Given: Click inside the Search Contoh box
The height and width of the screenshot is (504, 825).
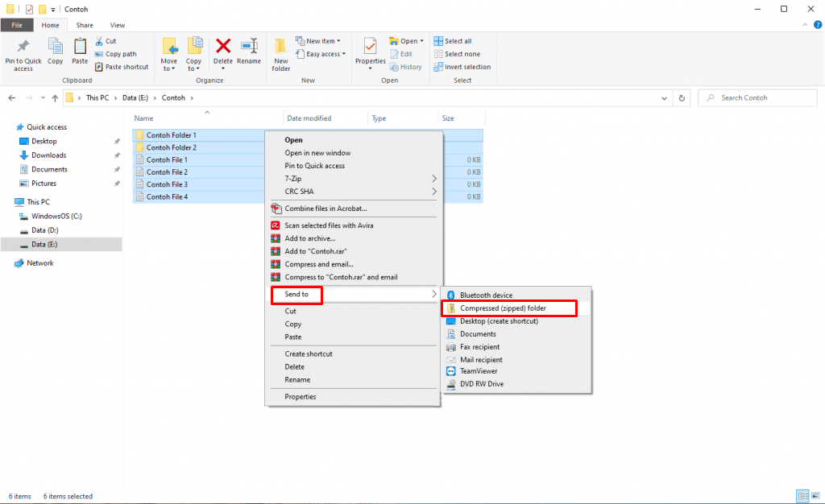Looking at the screenshot, I should 757,97.
